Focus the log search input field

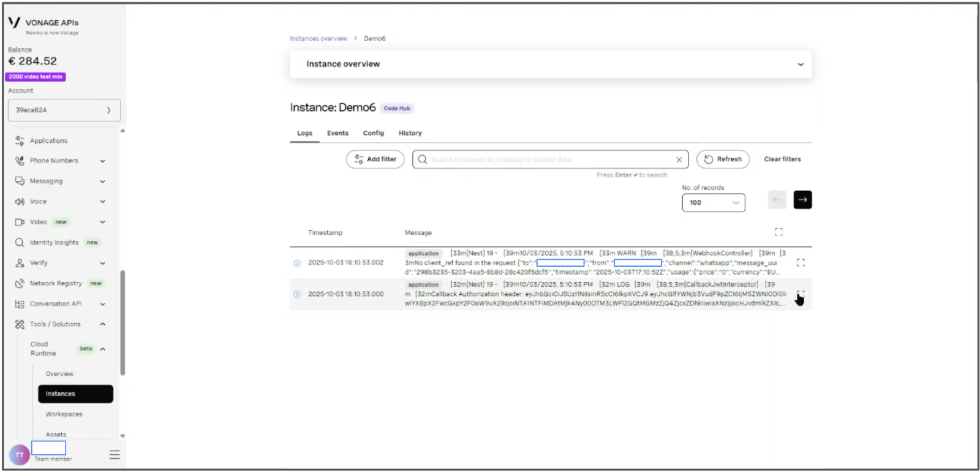[x=550, y=159]
